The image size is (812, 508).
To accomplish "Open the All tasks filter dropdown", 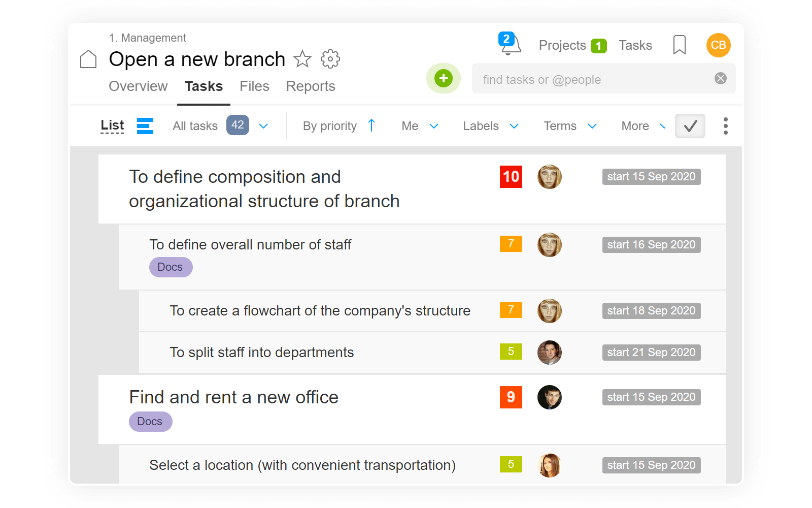I will point(263,125).
